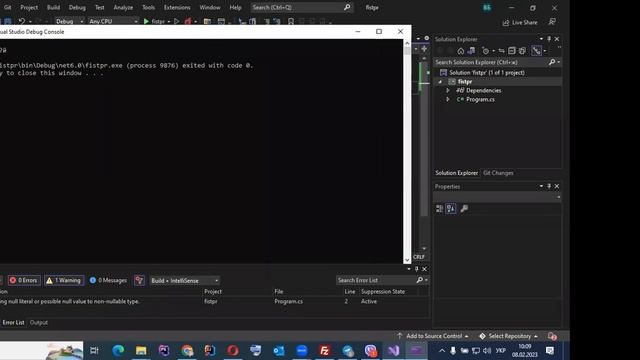The width and height of the screenshot is (640, 360).
Task: Pin the Solution Explorer panel
Action: point(549,39)
